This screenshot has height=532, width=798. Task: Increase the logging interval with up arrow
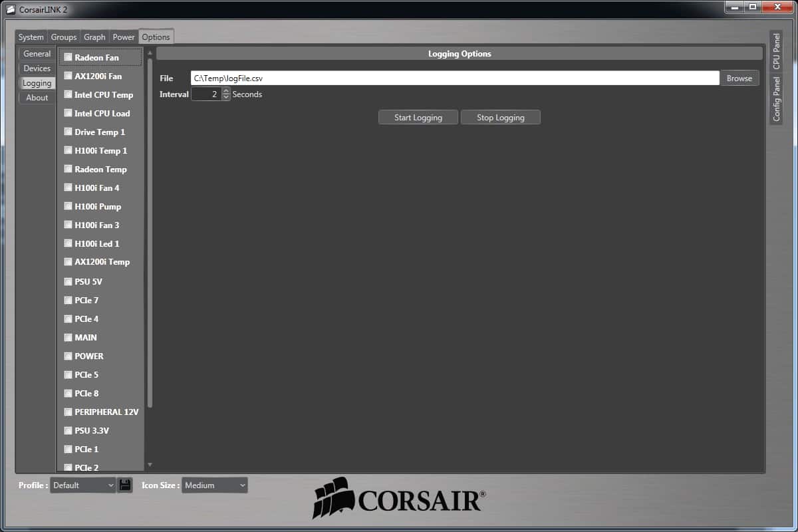point(226,92)
